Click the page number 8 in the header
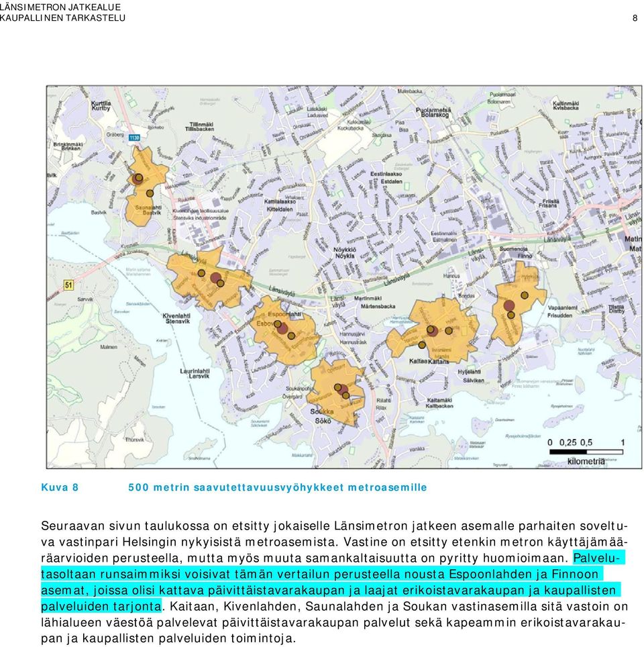 pos(635,17)
